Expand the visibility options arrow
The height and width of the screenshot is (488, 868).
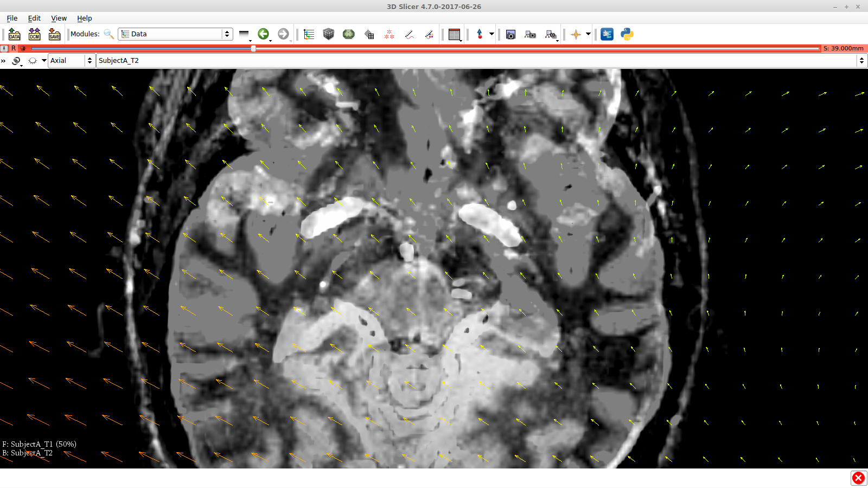click(44, 61)
